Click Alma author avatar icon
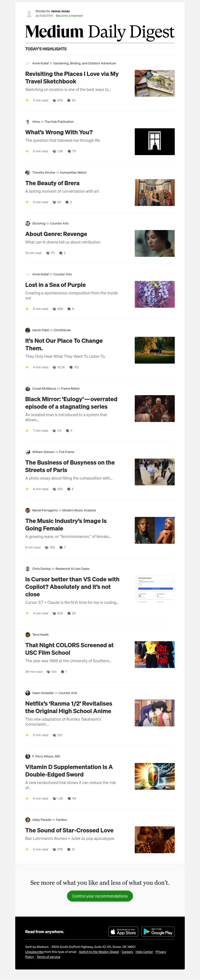This screenshot has height=980, width=200. click(x=27, y=122)
